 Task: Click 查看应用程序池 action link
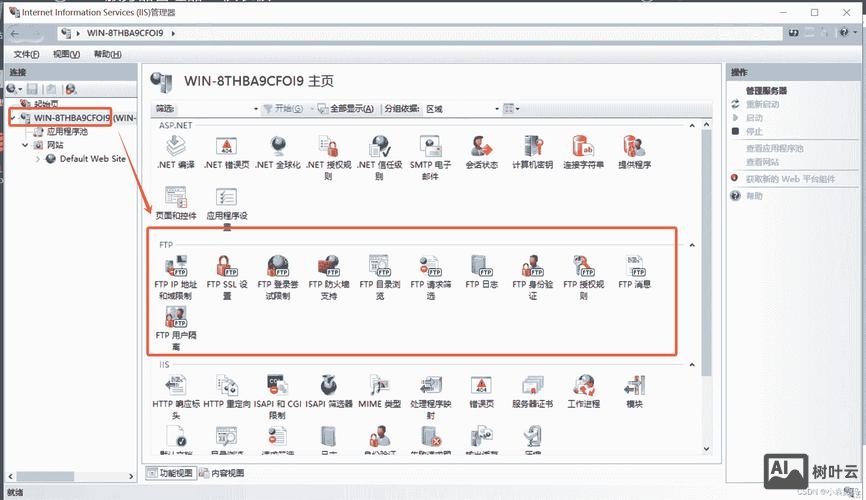pyautogui.click(x=774, y=149)
